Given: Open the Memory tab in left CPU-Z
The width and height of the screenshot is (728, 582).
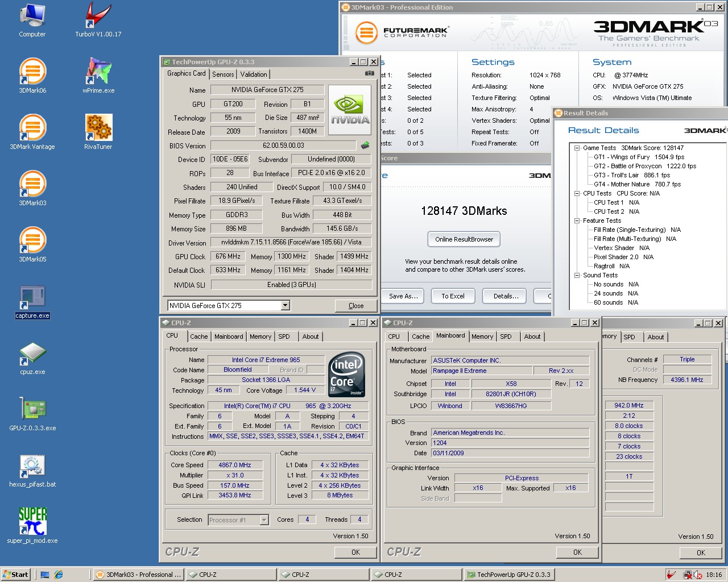Looking at the screenshot, I should 260,336.
